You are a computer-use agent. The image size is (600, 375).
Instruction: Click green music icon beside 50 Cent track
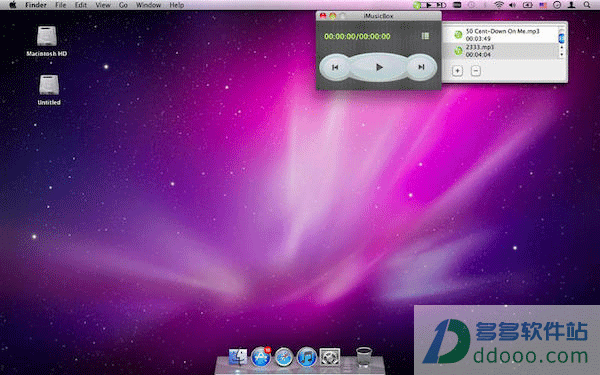458,35
